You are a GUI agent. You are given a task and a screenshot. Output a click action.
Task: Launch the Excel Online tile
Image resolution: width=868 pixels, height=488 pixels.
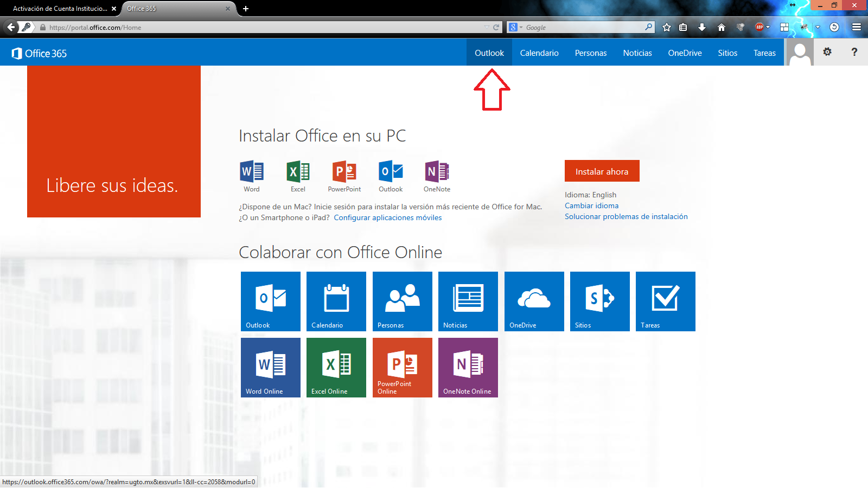point(336,367)
